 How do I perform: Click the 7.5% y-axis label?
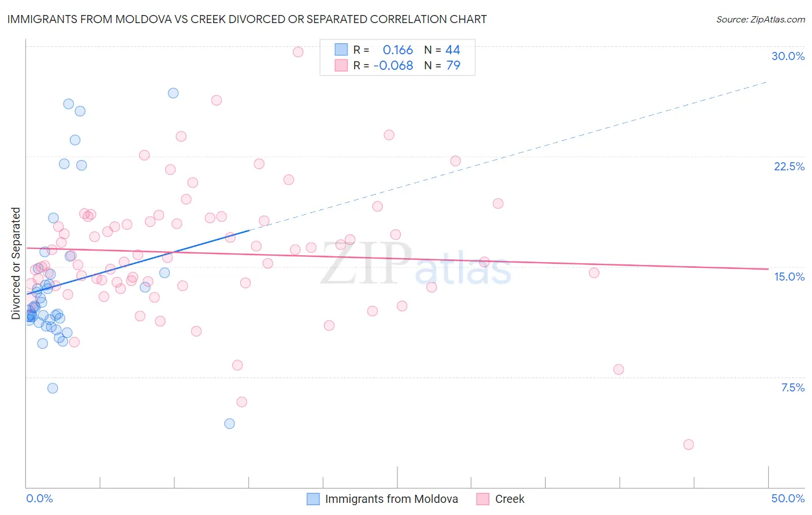(x=792, y=387)
